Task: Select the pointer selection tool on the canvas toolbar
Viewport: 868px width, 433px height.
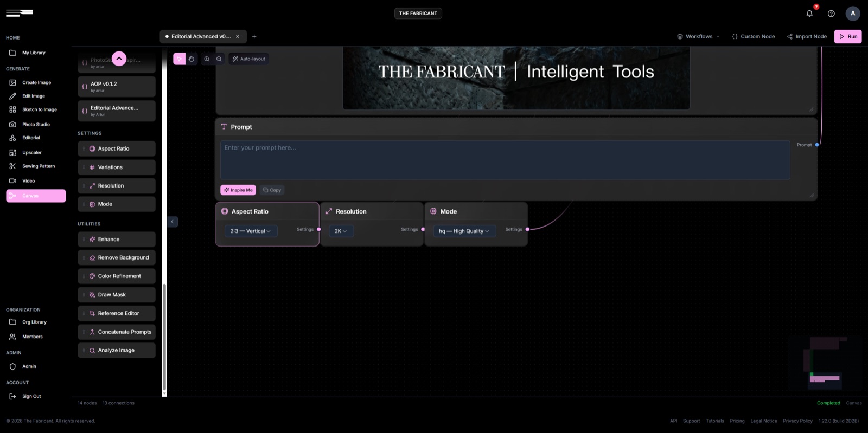Action: point(179,59)
